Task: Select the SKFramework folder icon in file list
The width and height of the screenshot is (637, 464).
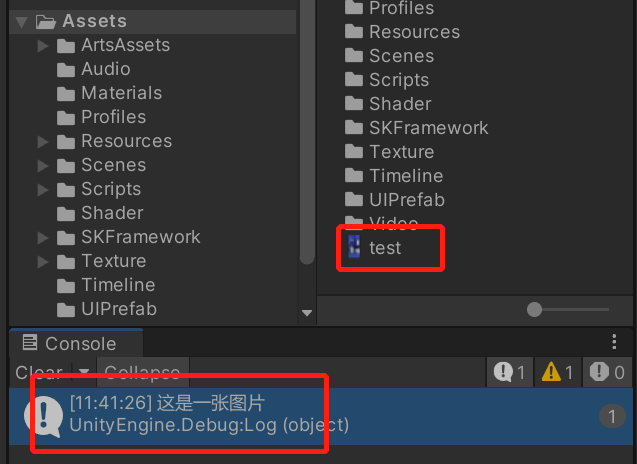Action: point(353,128)
